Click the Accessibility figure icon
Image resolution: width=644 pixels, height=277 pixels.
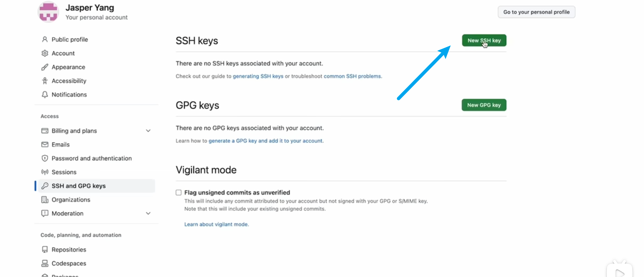pos(45,81)
